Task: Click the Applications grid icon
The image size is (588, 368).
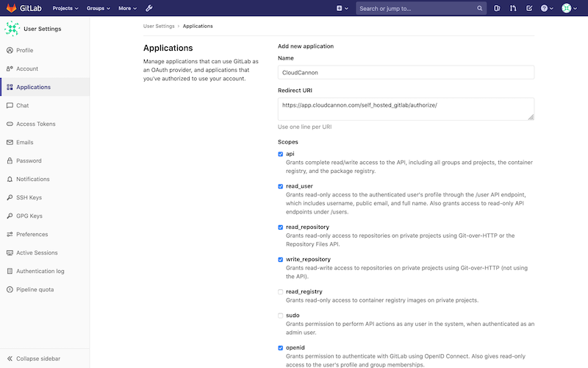Action: [x=10, y=87]
